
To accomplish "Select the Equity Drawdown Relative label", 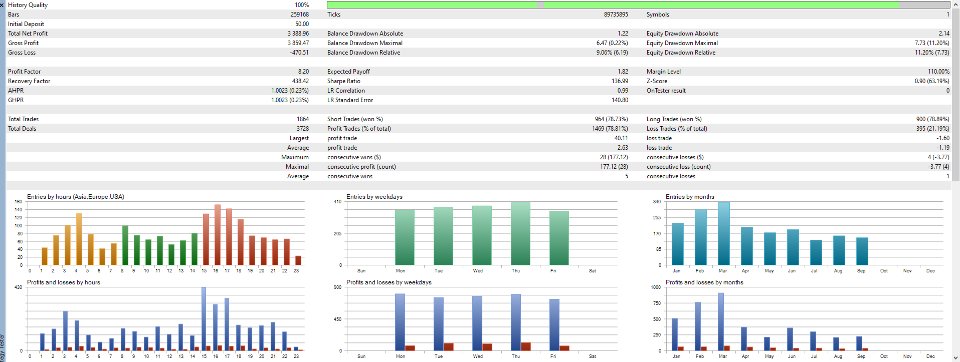I will pos(681,53).
